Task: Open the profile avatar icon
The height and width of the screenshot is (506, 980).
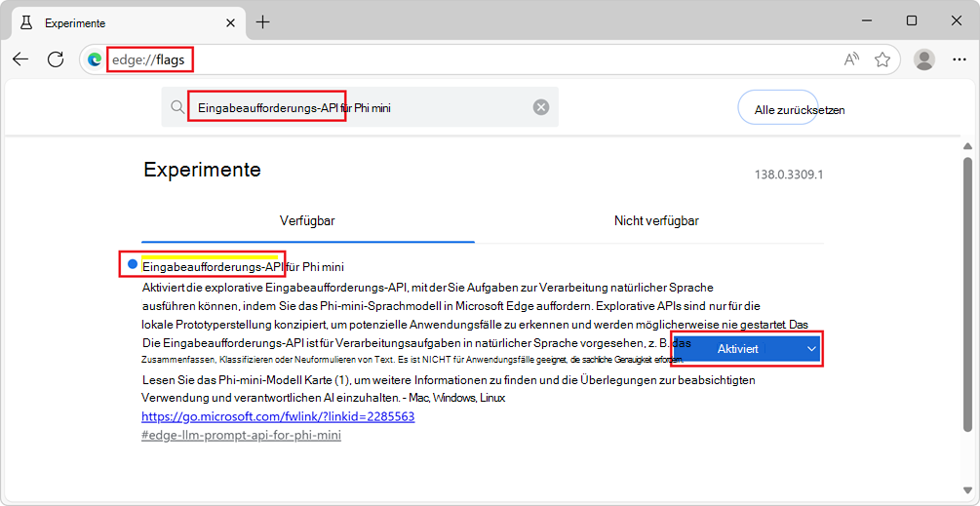Action: tap(923, 59)
